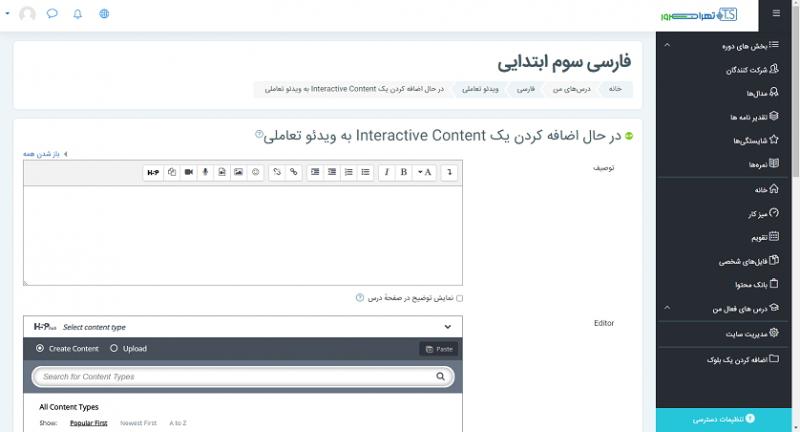Image resolution: width=800 pixels, height=432 pixels.
Task: Apply bulleted list formatting
Action: click(x=366, y=172)
